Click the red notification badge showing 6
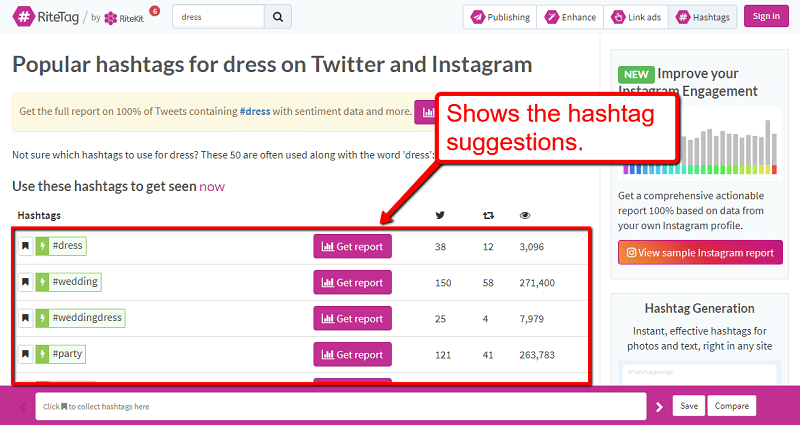This screenshot has width=800, height=425. [155, 10]
